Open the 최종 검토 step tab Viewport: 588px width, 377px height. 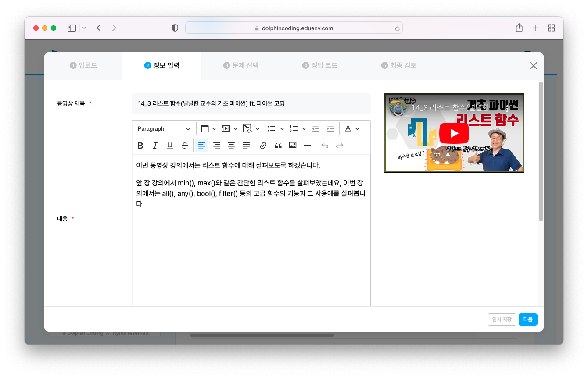coord(399,66)
